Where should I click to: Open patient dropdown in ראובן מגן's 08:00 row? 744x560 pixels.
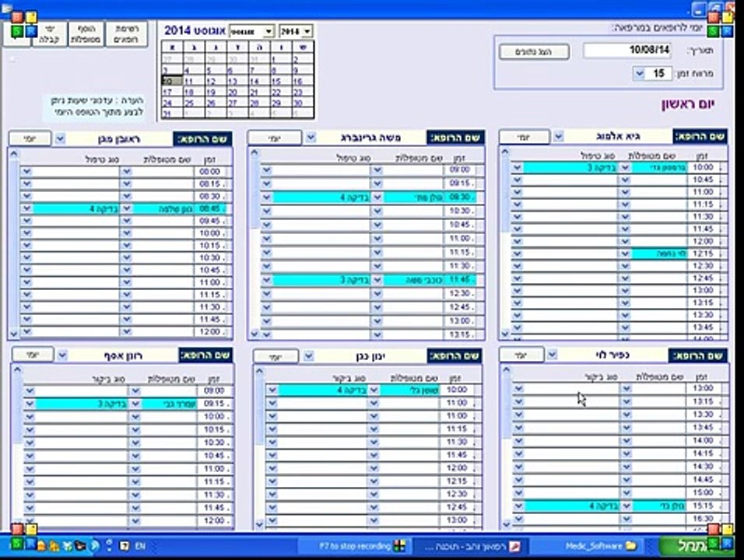[x=126, y=171]
